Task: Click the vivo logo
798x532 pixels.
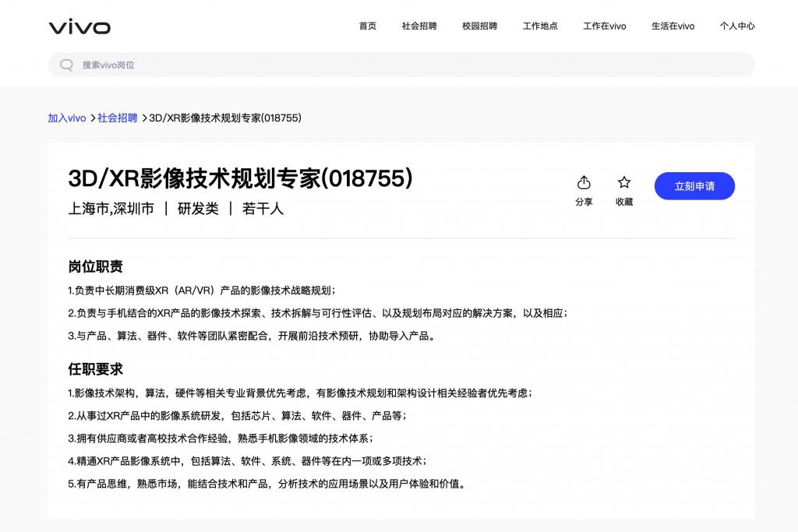Action: (79, 26)
